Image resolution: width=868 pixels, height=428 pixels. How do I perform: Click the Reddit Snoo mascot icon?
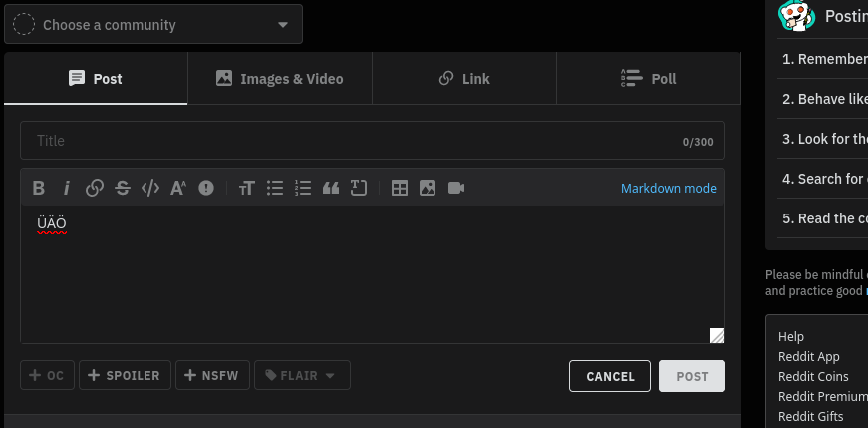coord(796,16)
